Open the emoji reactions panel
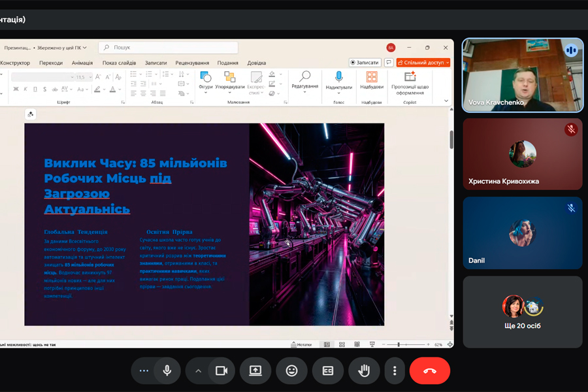 click(x=291, y=370)
